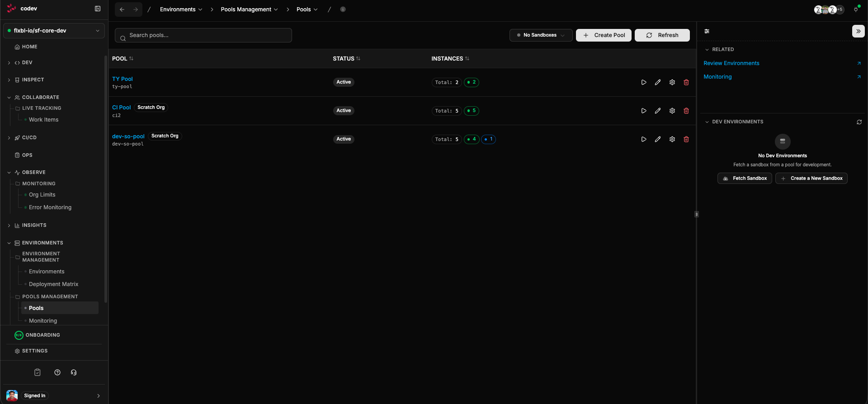Open the flxbl-io/sf-core-dev project selector
Viewport: 868px width, 404px height.
pos(54,31)
